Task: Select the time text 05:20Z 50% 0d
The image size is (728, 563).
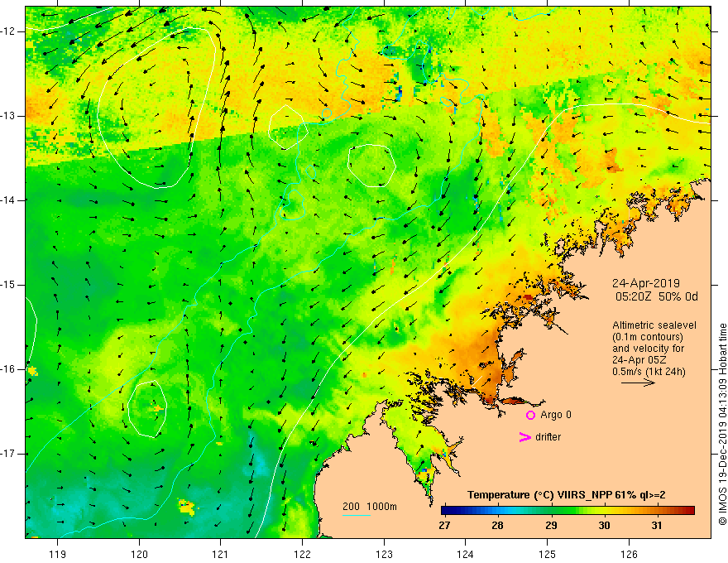Action: 657,296
